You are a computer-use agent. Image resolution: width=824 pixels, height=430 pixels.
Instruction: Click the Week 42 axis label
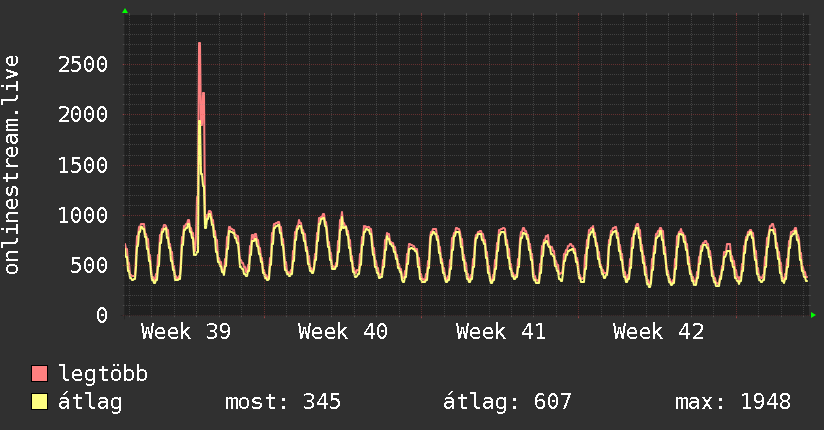(x=658, y=332)
